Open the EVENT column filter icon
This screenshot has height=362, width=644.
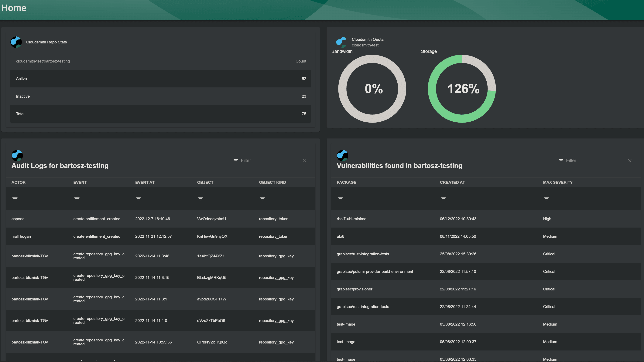pyautogui.click(x=77, y=199)
